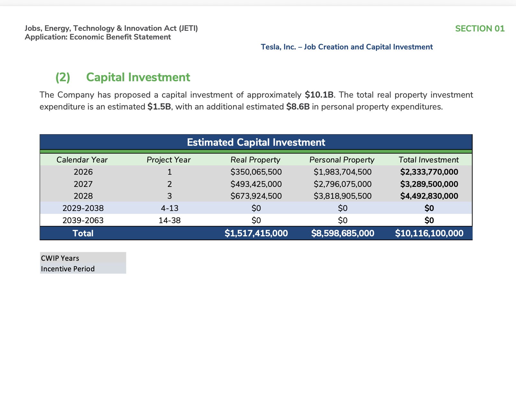Select the '$2,796,075,000' personal property cell
The image size is (516, 420).
(x=343, y=184)
